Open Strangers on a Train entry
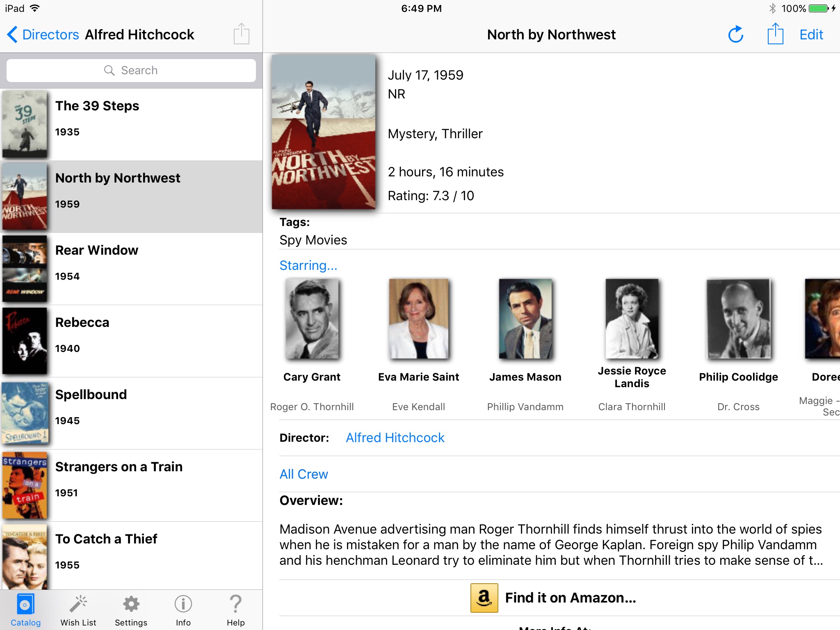Screen dimensions: 840x630 point(131,486)
